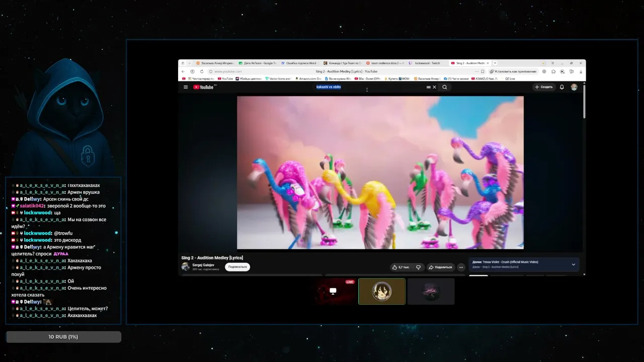The height and width of the screenshot is (362, 644).
Task: Select the LIVE screen-share thumbnail
Action: (x=335, y=292)
